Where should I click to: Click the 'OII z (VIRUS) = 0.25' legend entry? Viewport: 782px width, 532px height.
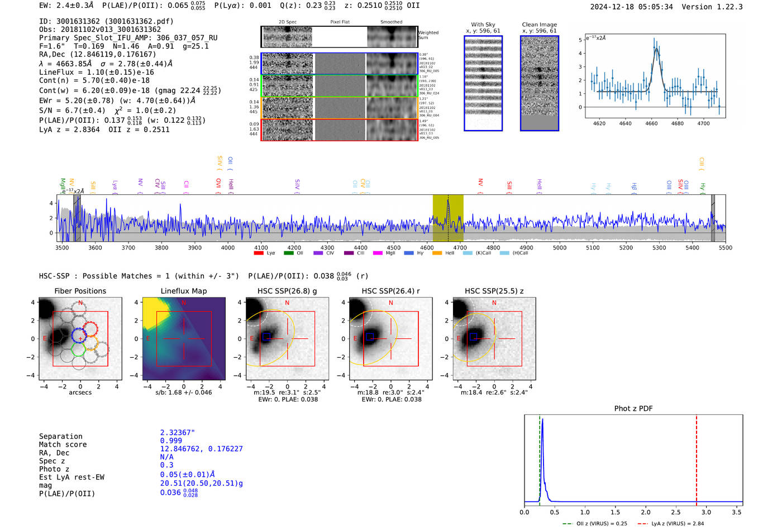coord(595,524)
